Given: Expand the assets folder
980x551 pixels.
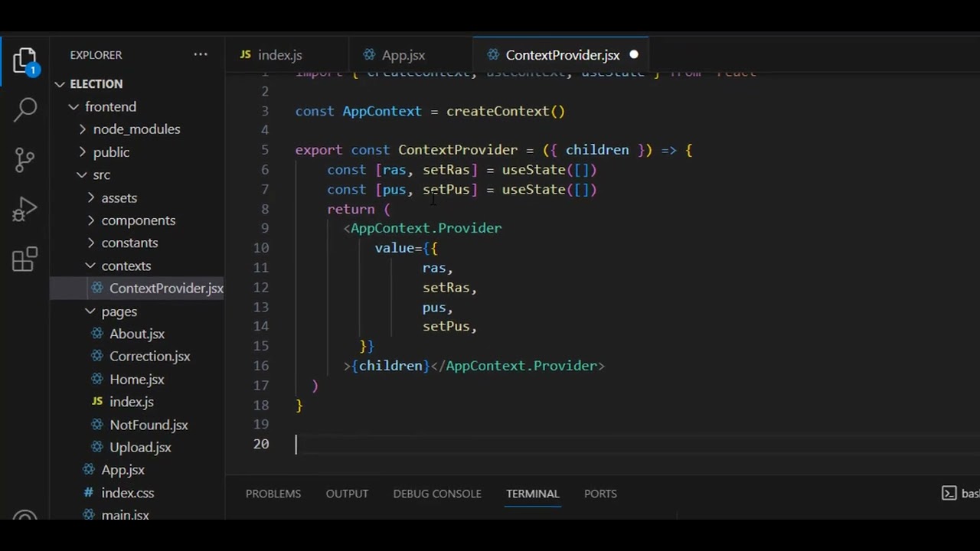Looking at the screenshot, I should click(91, 197).
